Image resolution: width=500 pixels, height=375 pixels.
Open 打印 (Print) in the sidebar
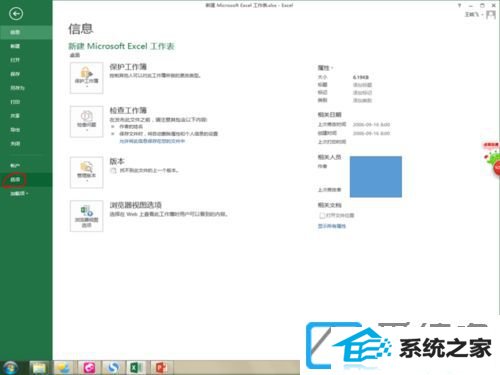26,102
